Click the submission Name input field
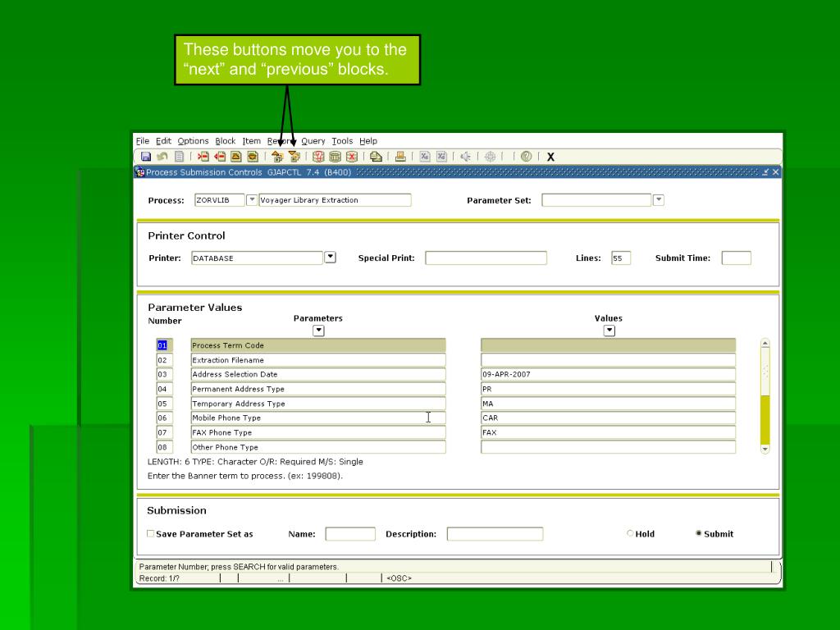The width and height of the screenshot is (840, 630). [350, 534]
